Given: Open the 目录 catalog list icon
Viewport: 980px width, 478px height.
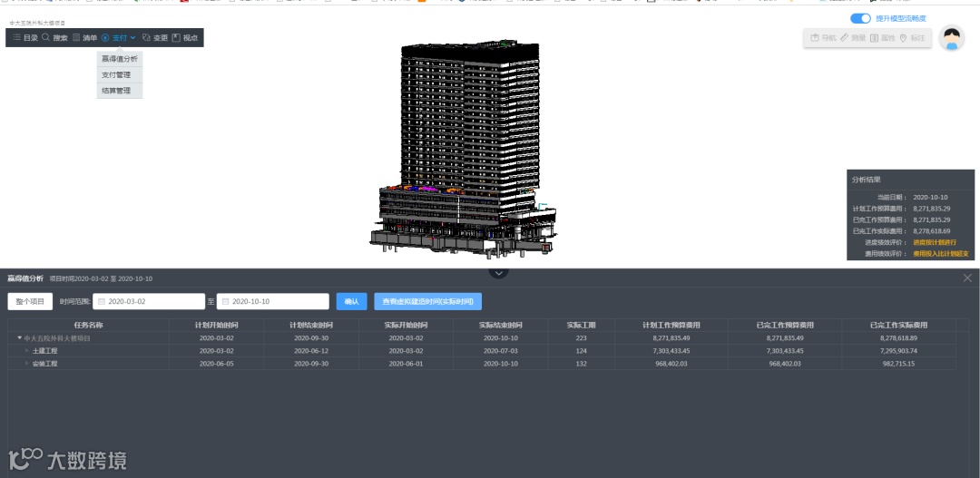Looking at the screenshot, I should tap(17, 37).
